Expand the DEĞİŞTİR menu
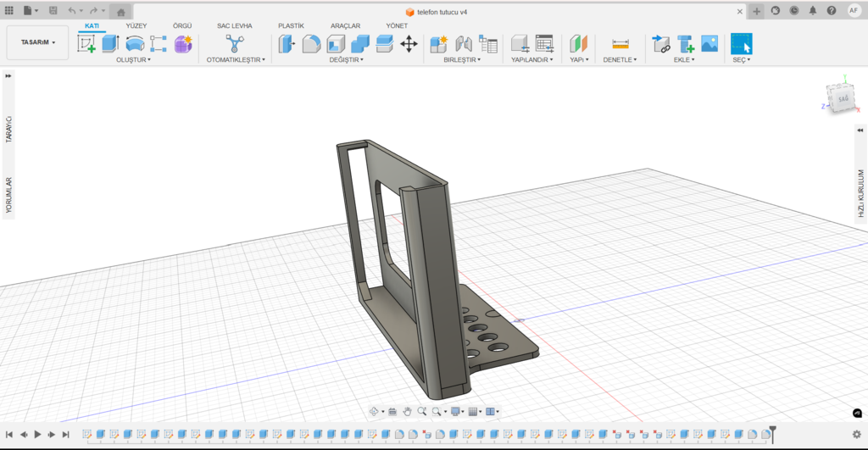This screenshot has width=868, height=450. [347, 60]
